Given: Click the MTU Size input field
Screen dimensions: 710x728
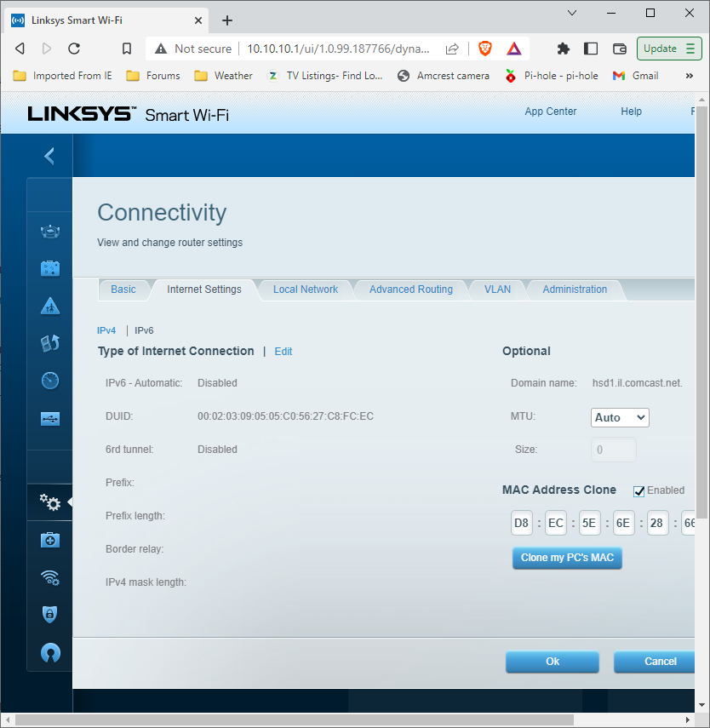Looking at the screenshot, I should coord(614,450).
